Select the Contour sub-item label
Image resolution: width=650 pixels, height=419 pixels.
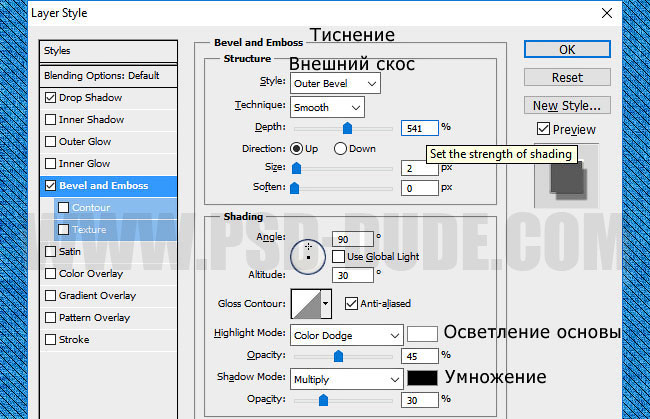click(x=91, y=207)
